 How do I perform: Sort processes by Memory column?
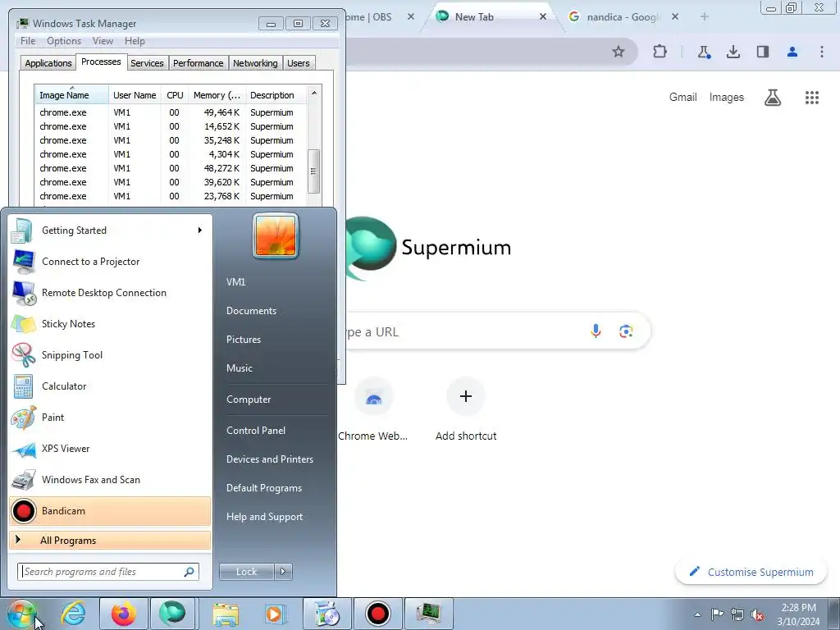(x=217, y=95)
